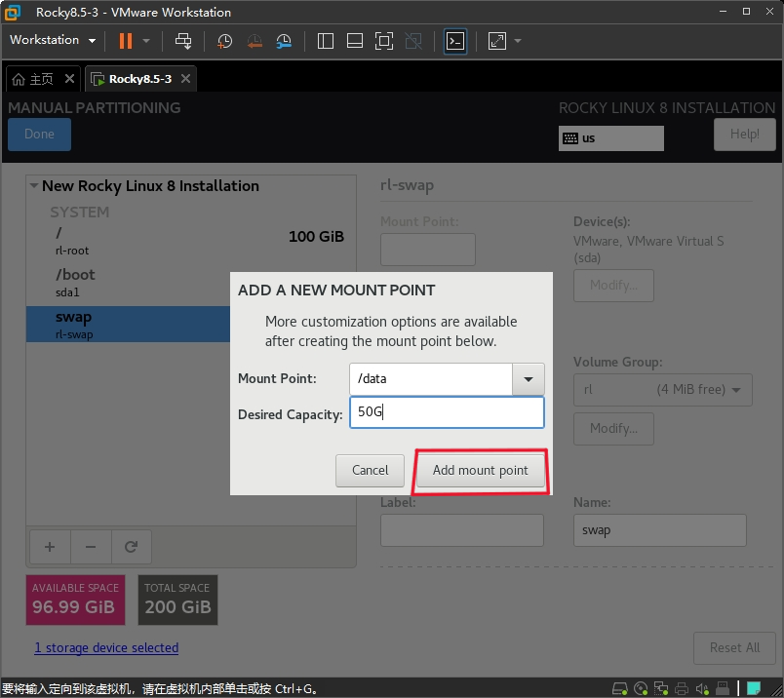The image size is (784, 698).
Task: Click the Reset All button
Action: tap(734, 647)
